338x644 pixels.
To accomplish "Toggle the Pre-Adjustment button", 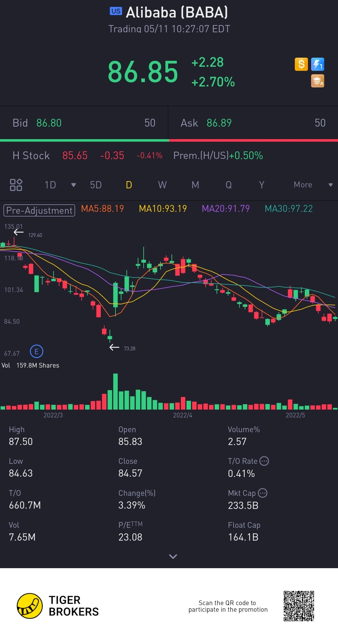I will point(39,210).
